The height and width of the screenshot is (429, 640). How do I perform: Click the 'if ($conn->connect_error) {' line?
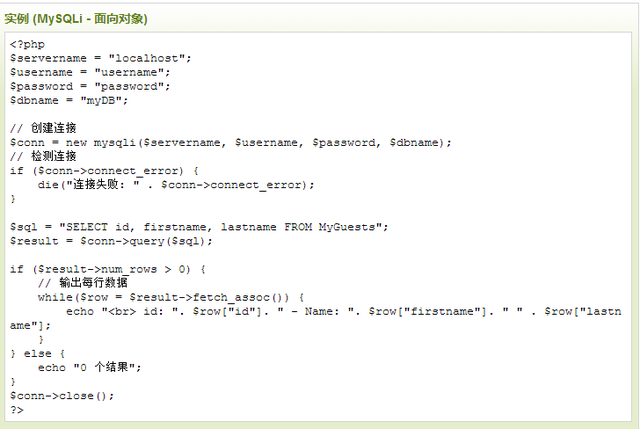[x=104, y=171]
